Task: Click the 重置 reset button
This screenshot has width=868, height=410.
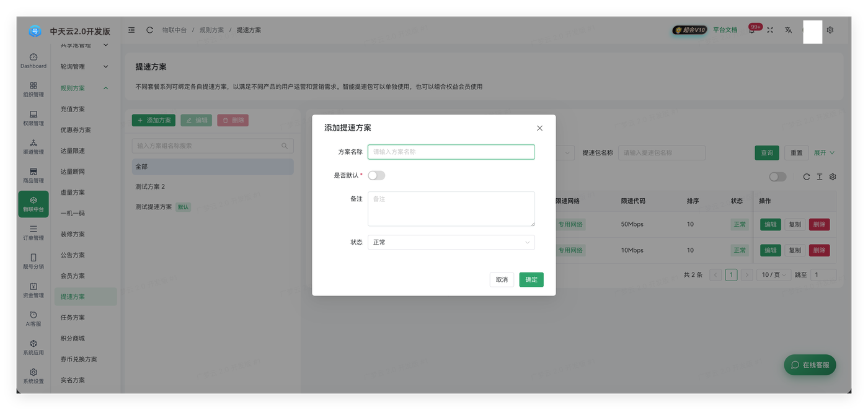Action: [x=797, y=152]
